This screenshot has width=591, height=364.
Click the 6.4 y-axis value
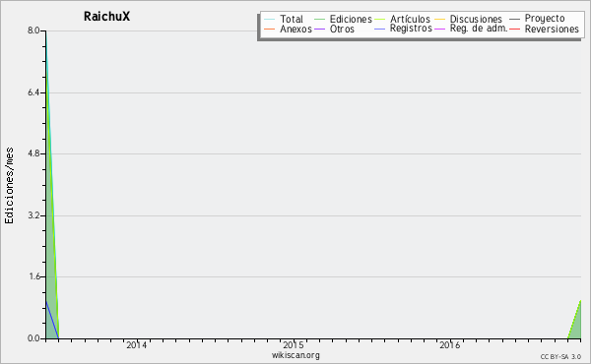pos(33,92)
